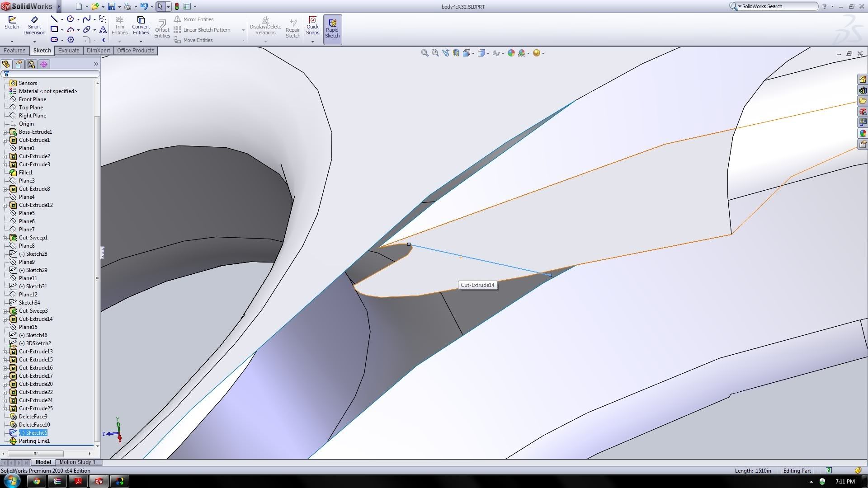The height and width of the screenshot is (488, 868).
Task: Click Convert Entities tool
Action: [x=141, y=26]
